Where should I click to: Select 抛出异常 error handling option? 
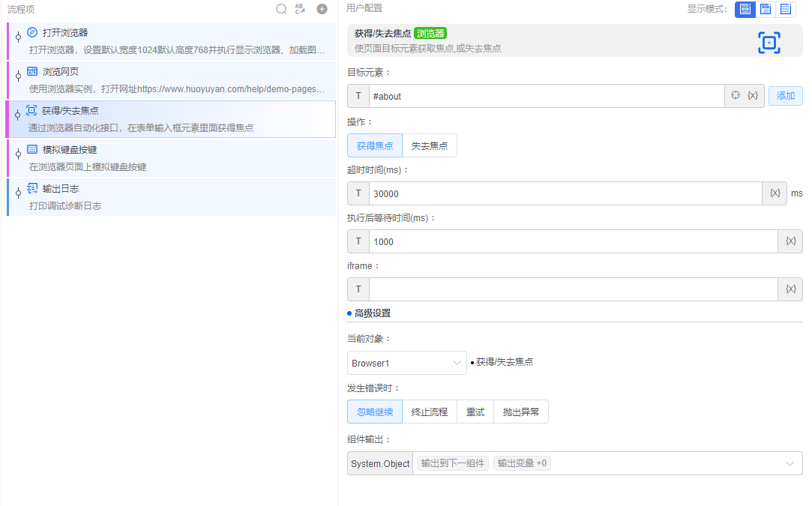(521, 411)
